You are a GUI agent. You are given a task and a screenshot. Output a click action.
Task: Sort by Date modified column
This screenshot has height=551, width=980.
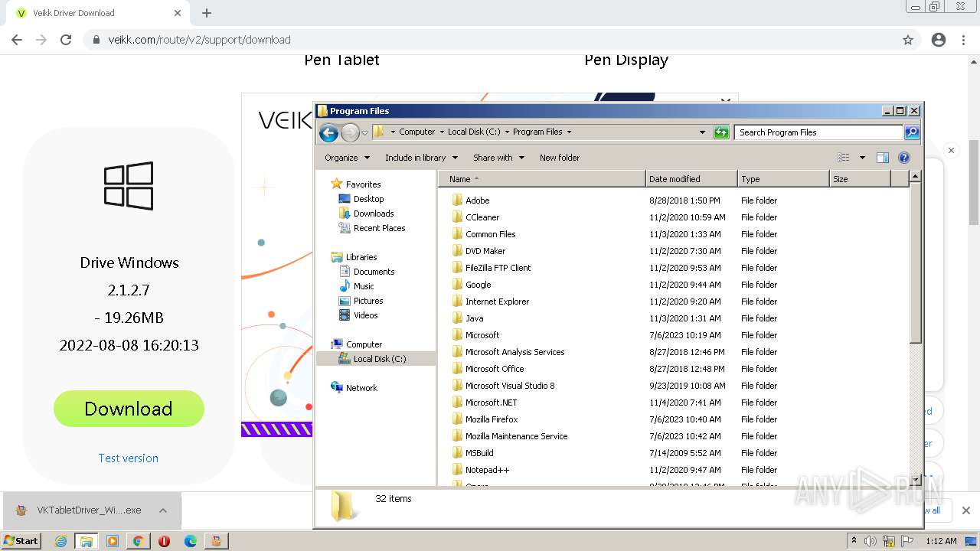pyautogui.click(x=691, y=179)
